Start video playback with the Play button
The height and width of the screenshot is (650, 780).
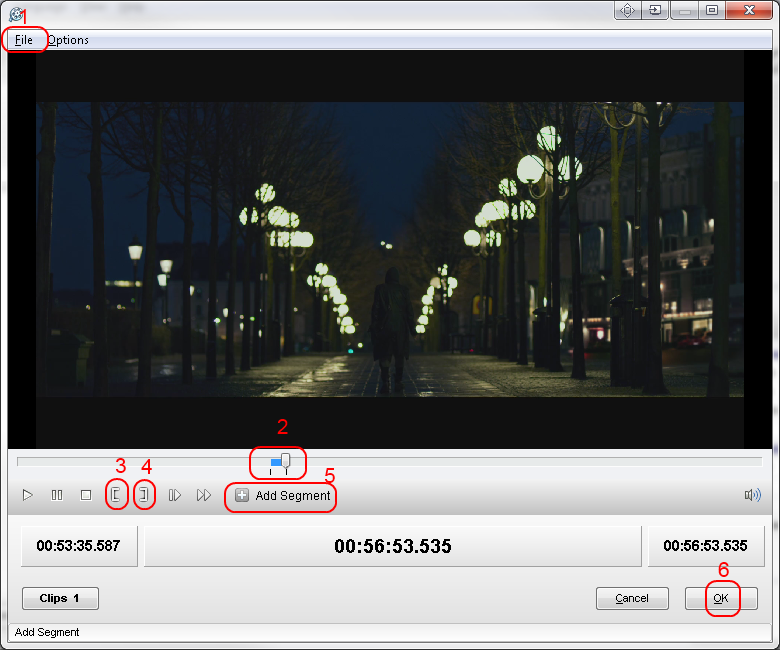pos(28,495)
